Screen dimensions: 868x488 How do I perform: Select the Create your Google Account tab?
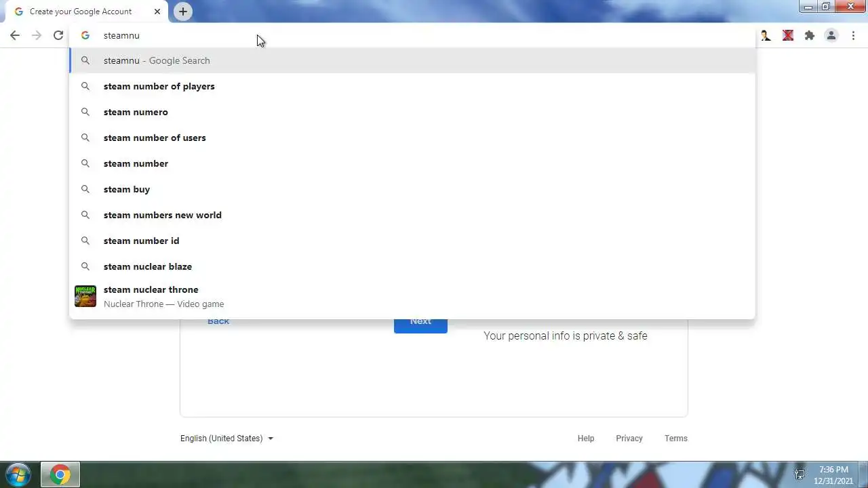[x=86, y=12]
